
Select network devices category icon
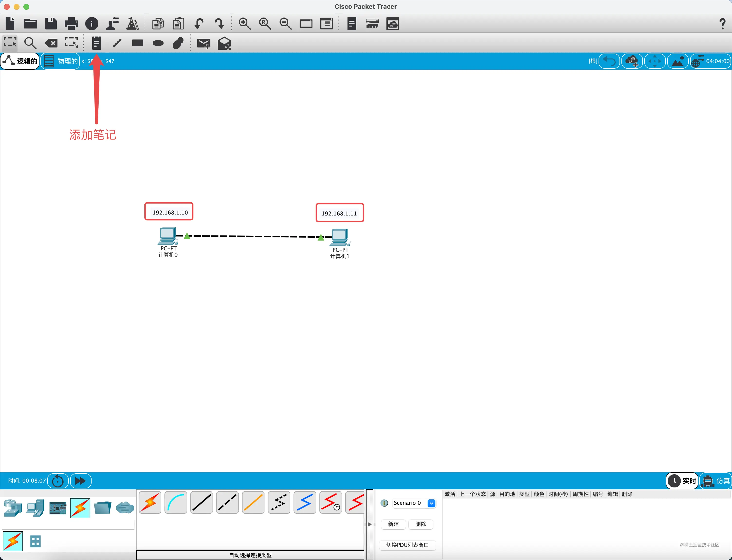pyautogui.click(x=13, y=508)
